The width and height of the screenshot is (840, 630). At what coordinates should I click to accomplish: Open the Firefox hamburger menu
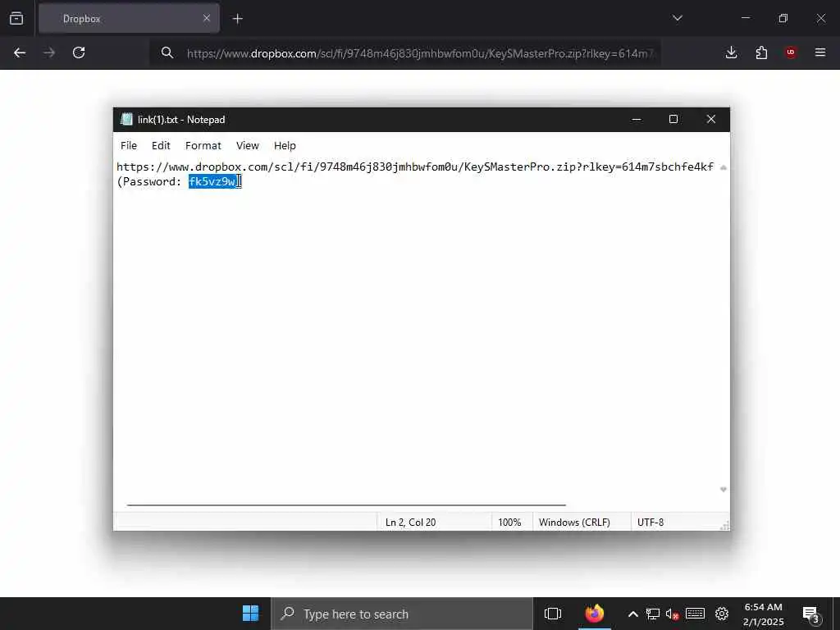(x=820, y=52)
